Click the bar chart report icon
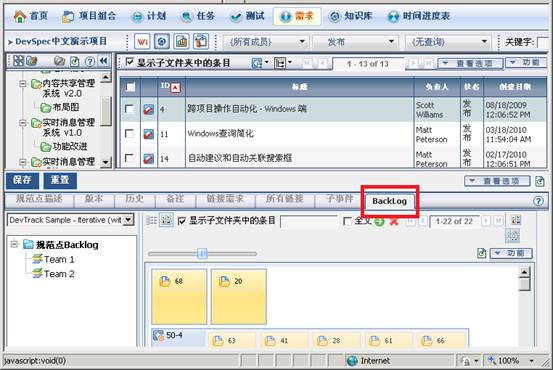 coord(181,42)
